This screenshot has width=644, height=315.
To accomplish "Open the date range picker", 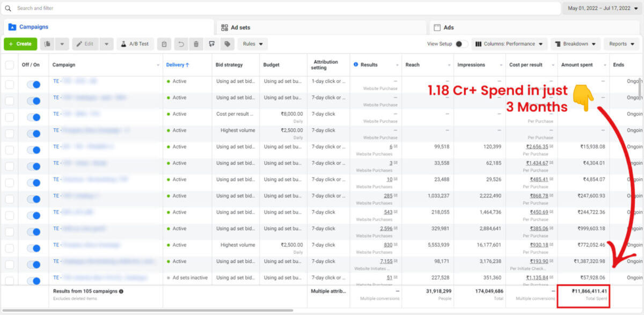I will [603, 9].
